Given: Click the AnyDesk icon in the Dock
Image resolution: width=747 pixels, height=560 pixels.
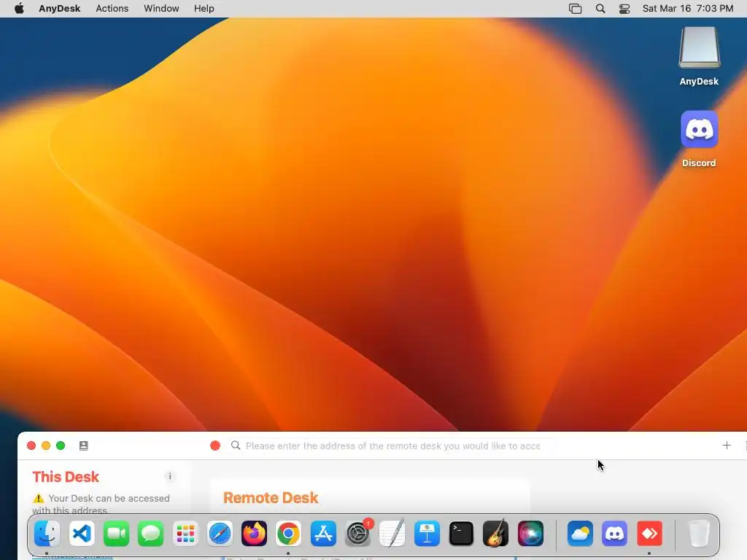Looking at the screenshot, I should pos(649,533).
